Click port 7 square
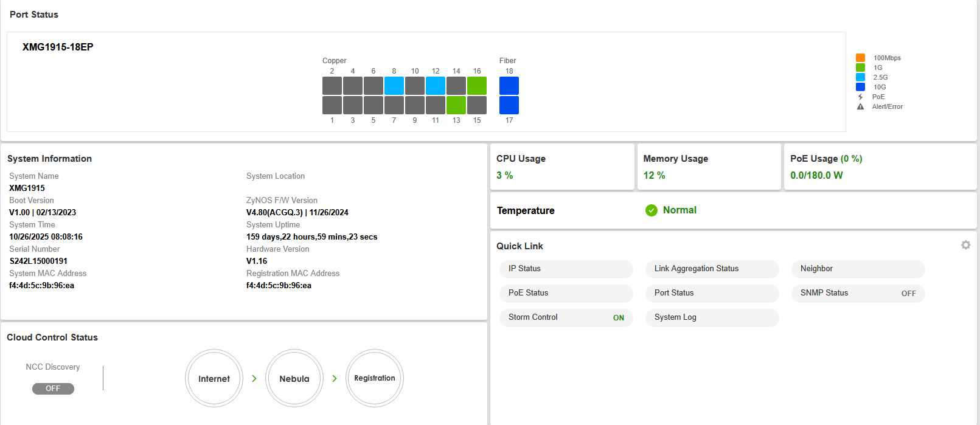This screenshot has width=980, height=425. (394, 105)
